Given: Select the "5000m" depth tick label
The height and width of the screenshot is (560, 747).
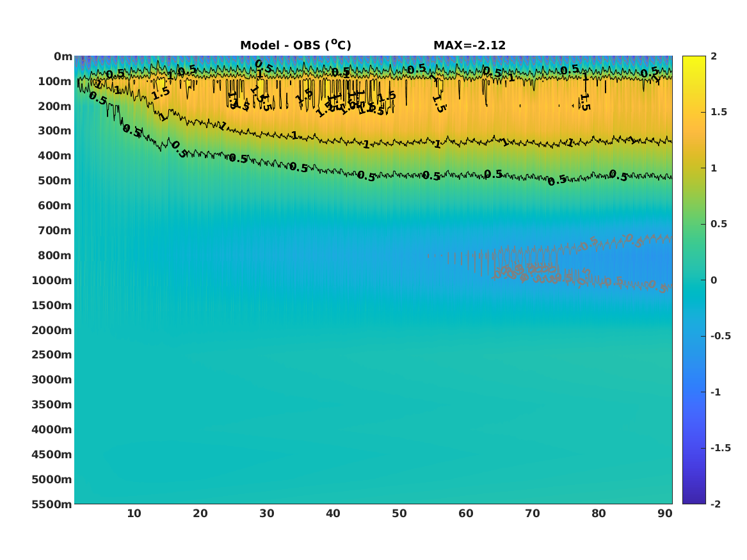Looking at the screenshot, I should pyautogui.click(x=52, y=479).
